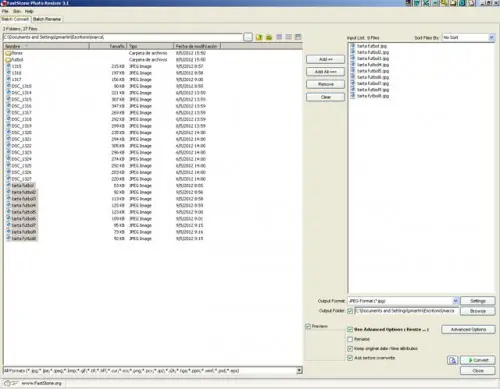Click the source folder path field
The width and height of the screenshot is (500, 389).
pyautogui.click(x=123, y=37)
